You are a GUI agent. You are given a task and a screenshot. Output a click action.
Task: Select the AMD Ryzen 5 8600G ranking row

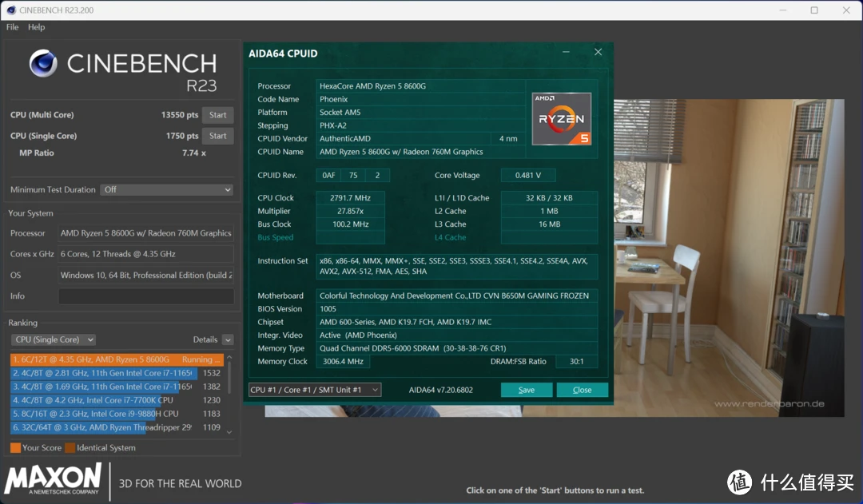point(117,359)
